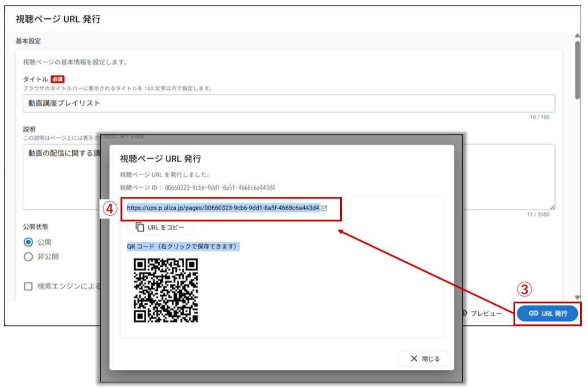Click the QR code image
The image size is (588, 388).
(165, 290)
